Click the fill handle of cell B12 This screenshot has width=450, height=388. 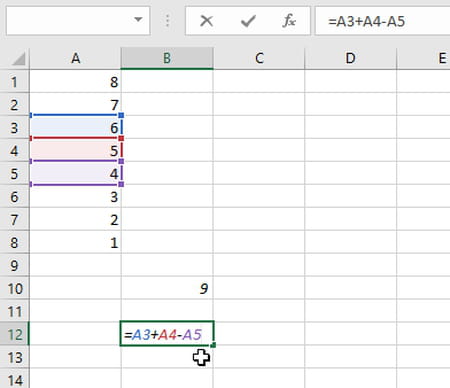point(213,346)
